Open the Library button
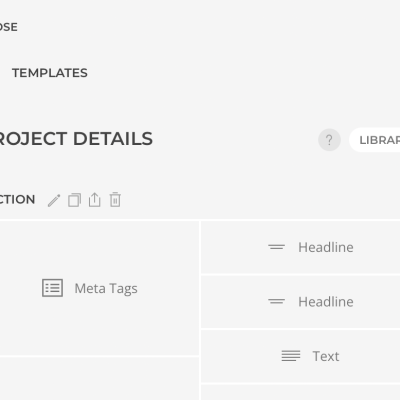The width and height of the screenshot is (400, 400). click(375, 140)
